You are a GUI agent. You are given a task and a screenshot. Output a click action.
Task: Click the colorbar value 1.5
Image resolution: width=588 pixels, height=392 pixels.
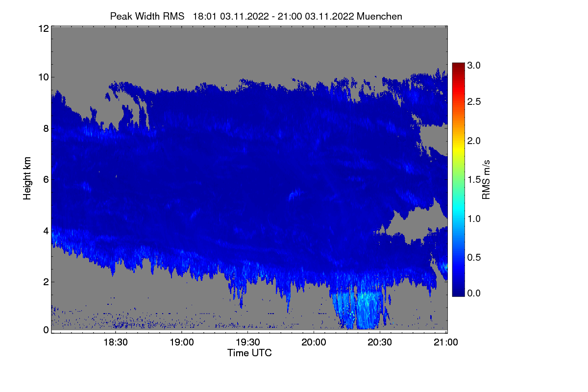473,180
